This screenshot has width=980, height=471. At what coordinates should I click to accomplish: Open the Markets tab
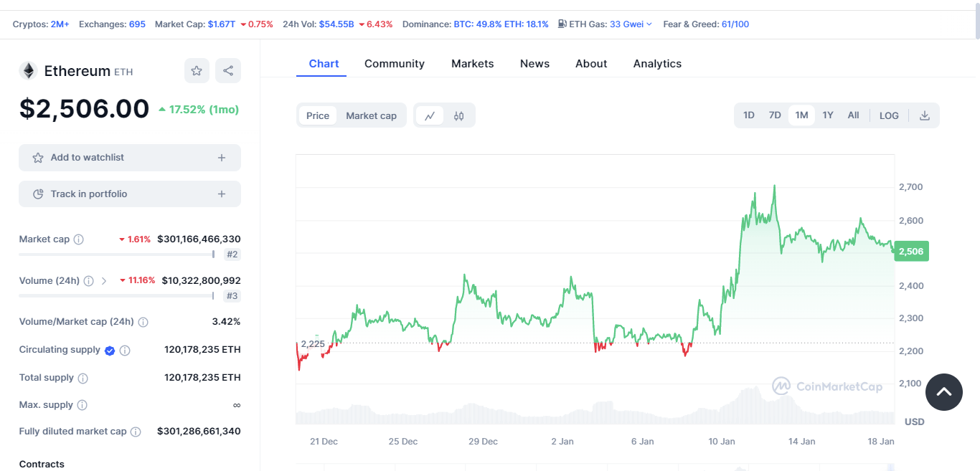pyautogui.click(x=472, y=64)
